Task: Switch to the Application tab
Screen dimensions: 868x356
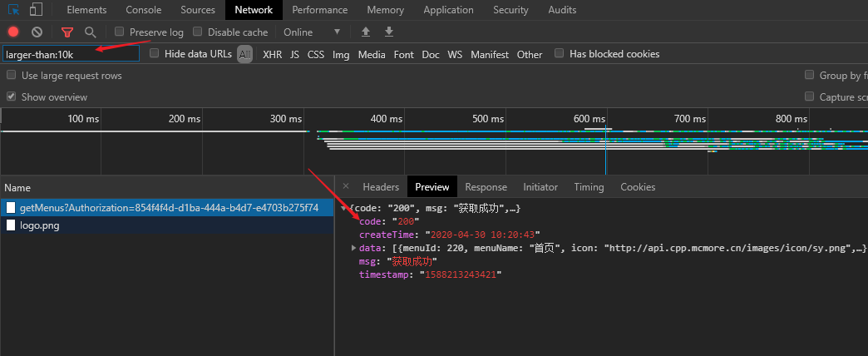Action: tap(448, 10)
